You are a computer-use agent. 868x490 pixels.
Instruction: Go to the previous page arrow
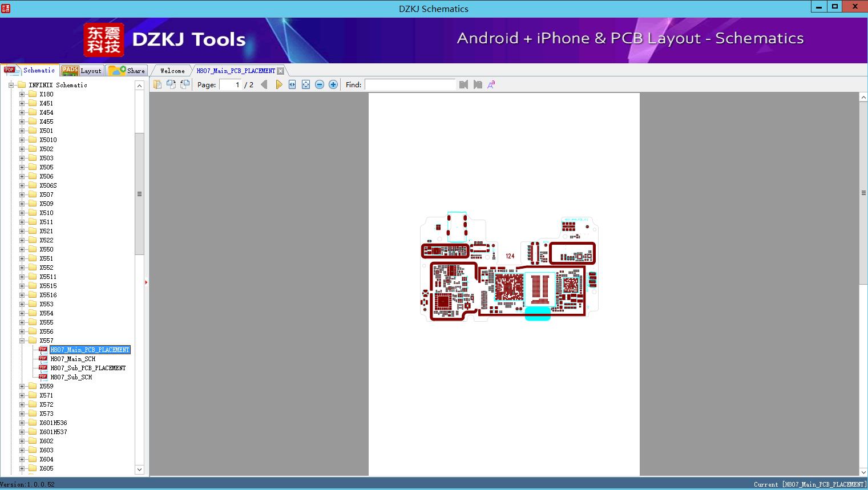pyautogui.click(x=264, y=84)
